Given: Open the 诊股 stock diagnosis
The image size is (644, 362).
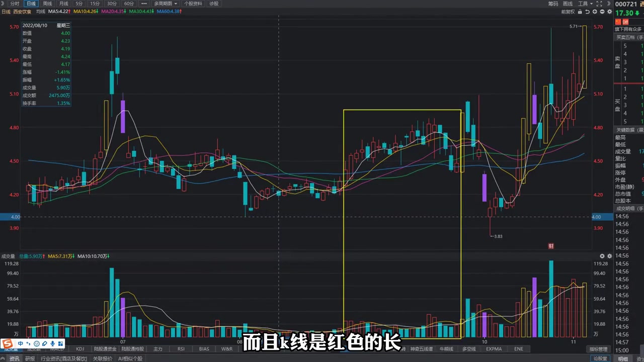Looking at the screenshot, I should 214,4.
